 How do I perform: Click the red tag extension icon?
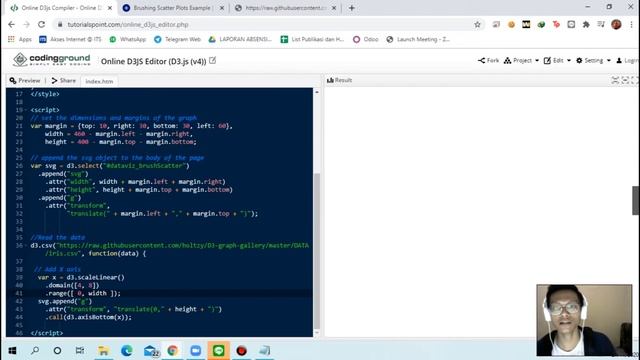pyautogui.click(x=556, y=24)
